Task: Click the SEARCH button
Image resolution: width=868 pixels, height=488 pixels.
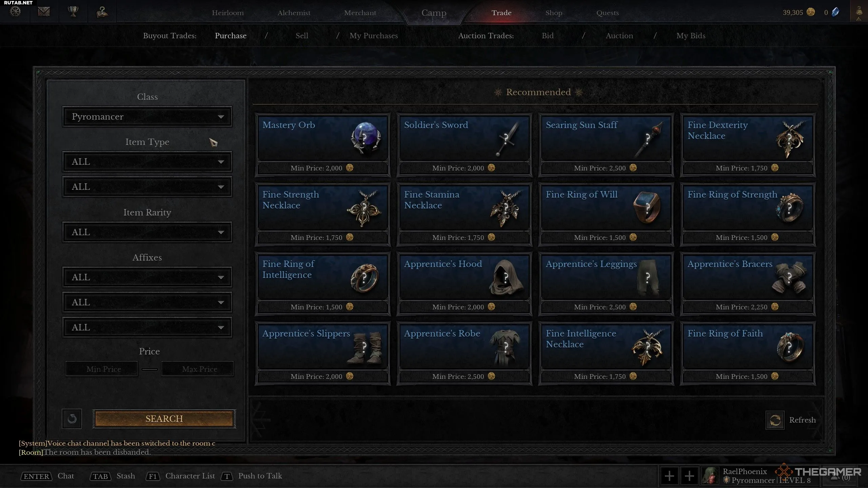Action: [164, 419]
